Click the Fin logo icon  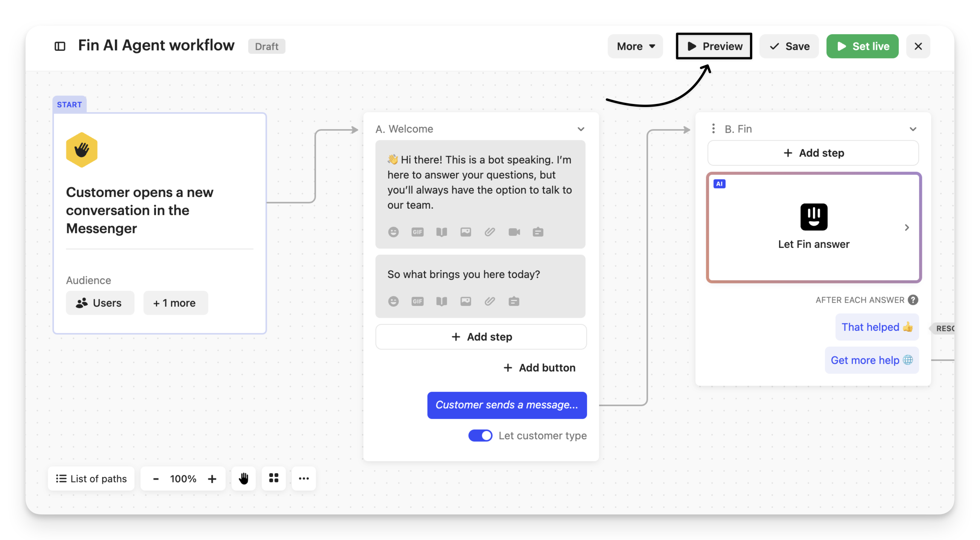(813, 217)
